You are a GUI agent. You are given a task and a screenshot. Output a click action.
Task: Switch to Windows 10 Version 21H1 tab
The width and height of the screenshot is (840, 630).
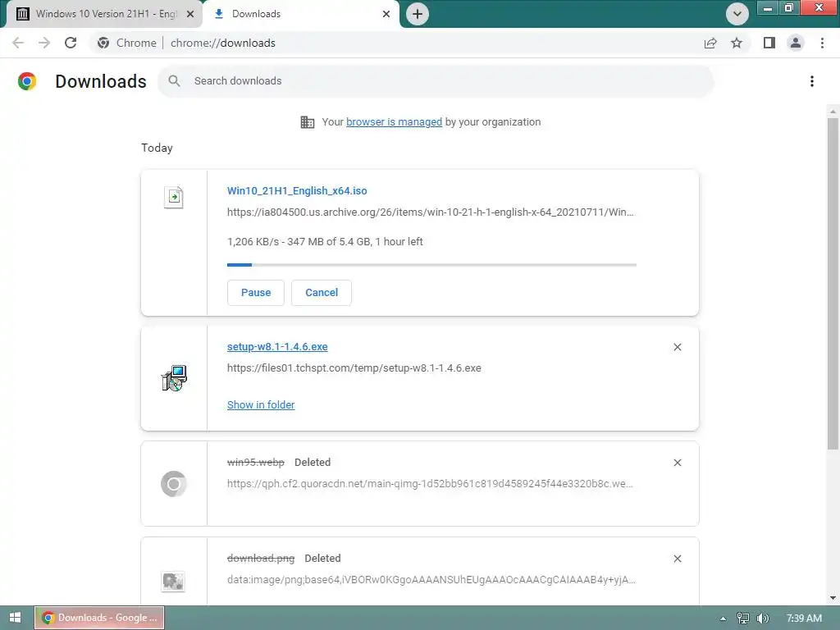(x=105, y=14)
